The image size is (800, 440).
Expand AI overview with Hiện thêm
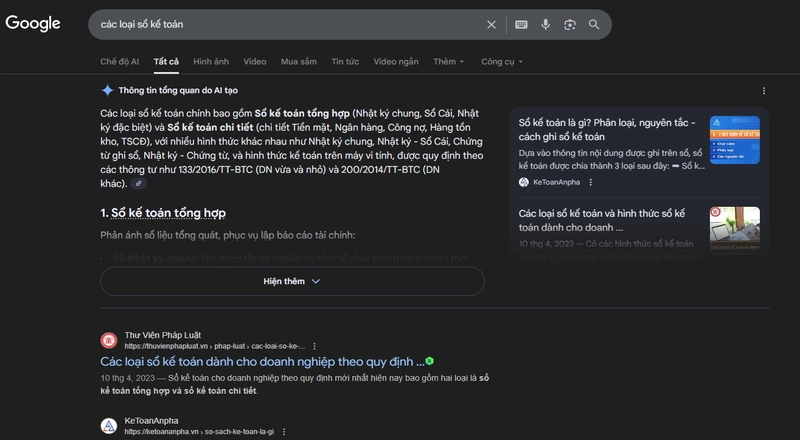coord(292,281)
